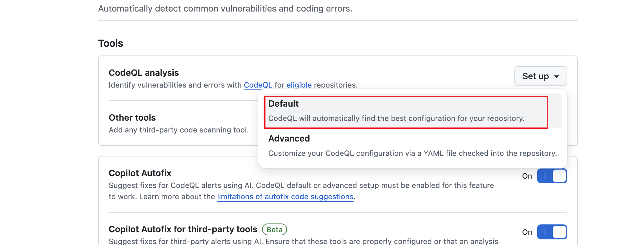The image size is (644, 245).
Task: Click the Tools section heading
Action: pos(111,43)
